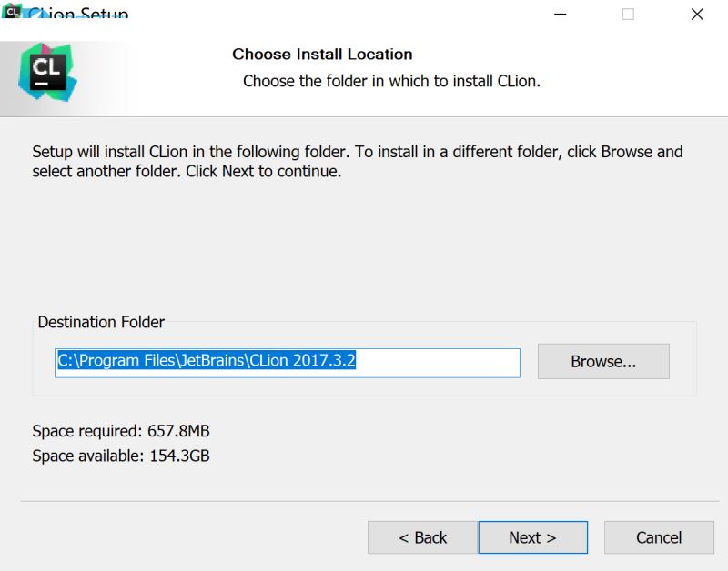The height and width of the screenshot is (571, 728).
Task: Click the 'Choose Install Location' heading
Action: 322,55
